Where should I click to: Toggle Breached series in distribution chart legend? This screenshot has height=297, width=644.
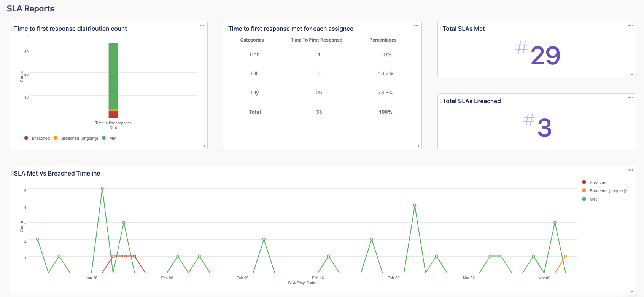click(37, 138)
